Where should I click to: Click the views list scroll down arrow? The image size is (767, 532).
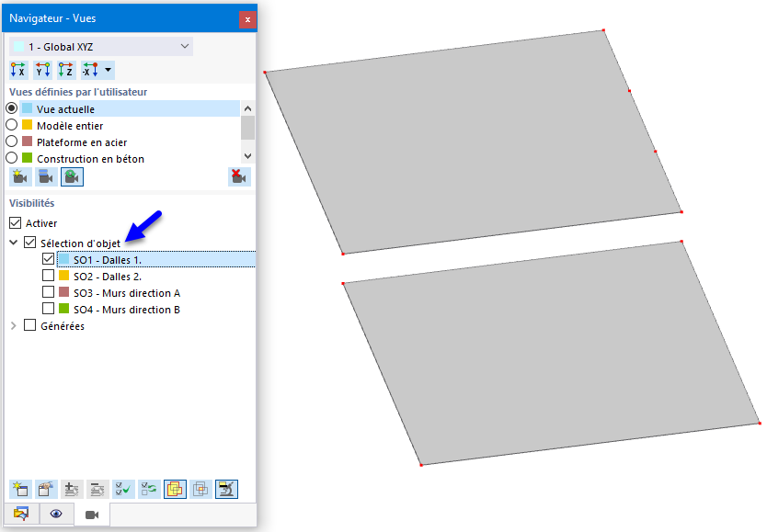248,156
